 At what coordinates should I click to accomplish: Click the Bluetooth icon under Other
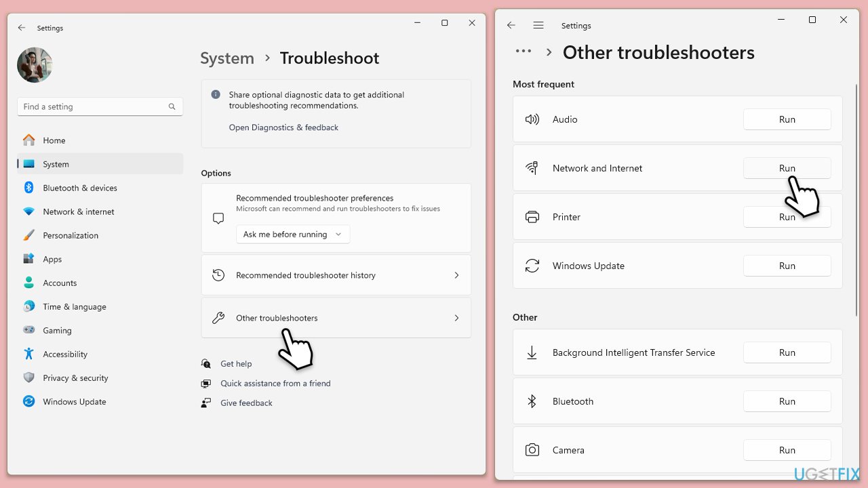pyautogui.click(x=532, y=401)
